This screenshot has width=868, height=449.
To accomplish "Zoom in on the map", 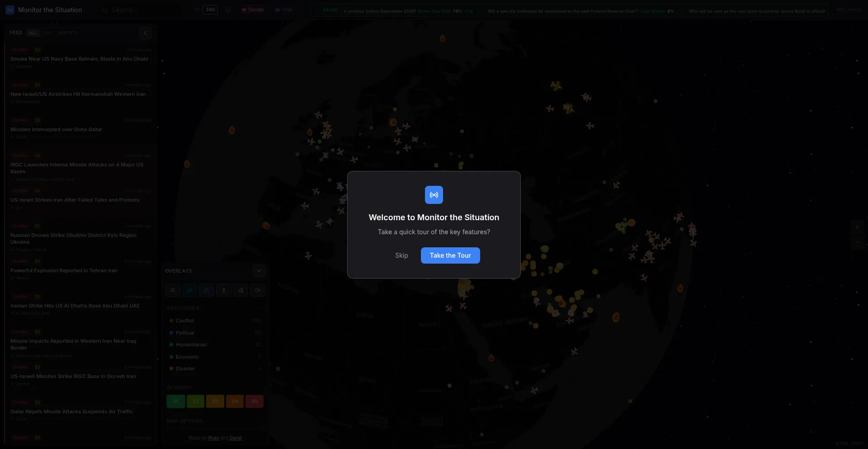I will pos(857,227).
